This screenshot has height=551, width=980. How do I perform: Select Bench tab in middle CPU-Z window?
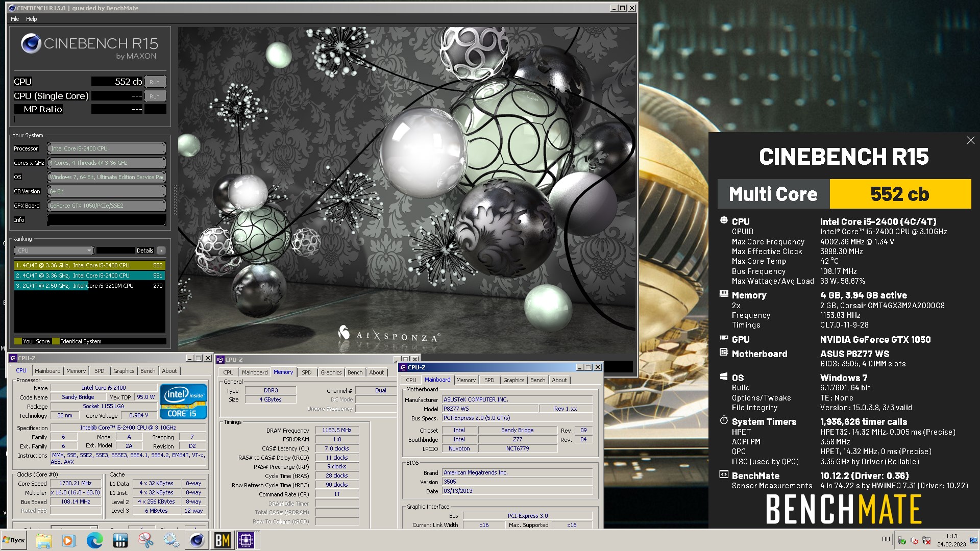[355, 372]
